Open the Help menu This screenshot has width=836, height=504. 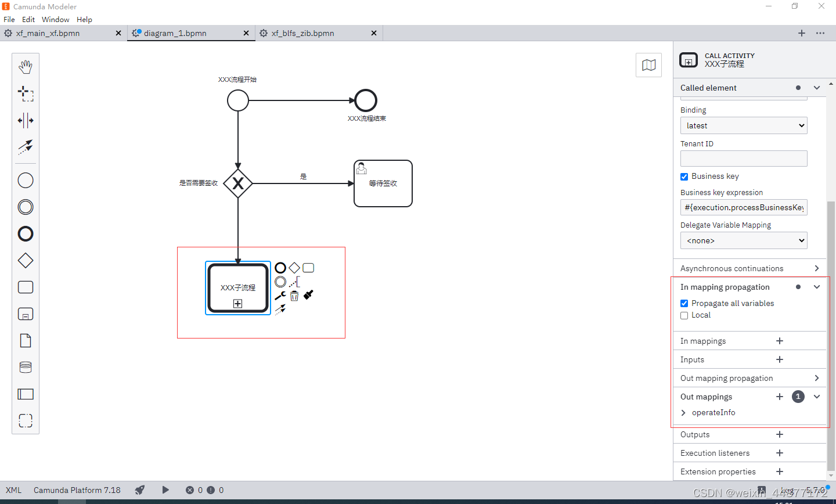pyautogui.click(x=84, y=19)
